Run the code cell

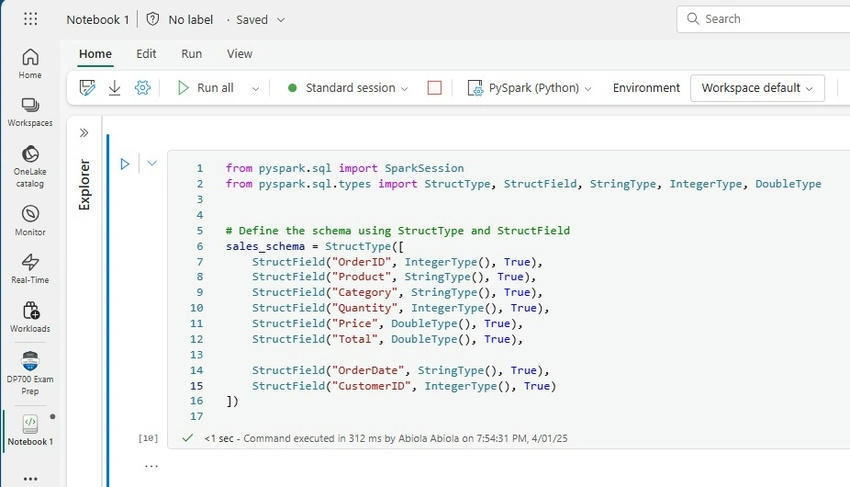(x=125, y=164)
